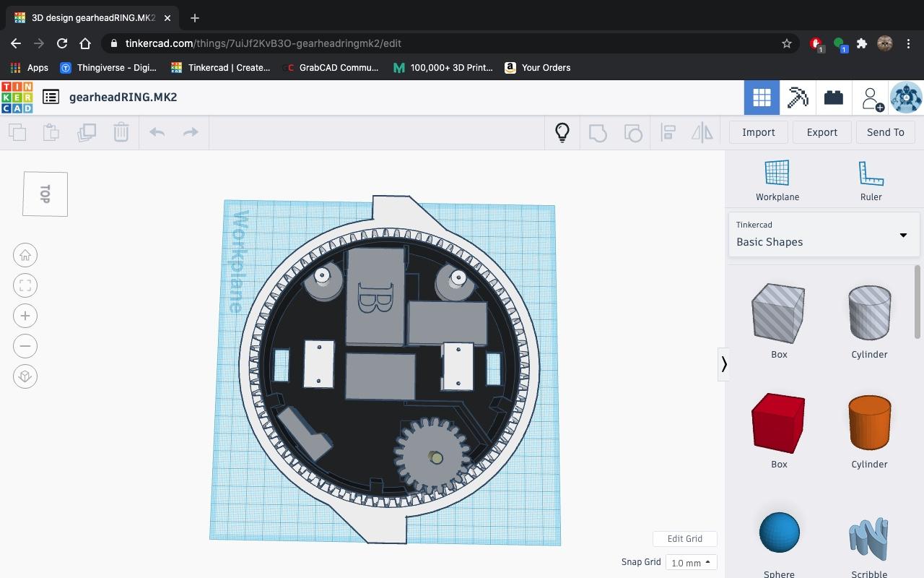Image resolution: width=924 pixels, height=578 pixels.
Task: Pick the striped hole Cylinder shape
Action: [869, 312]
